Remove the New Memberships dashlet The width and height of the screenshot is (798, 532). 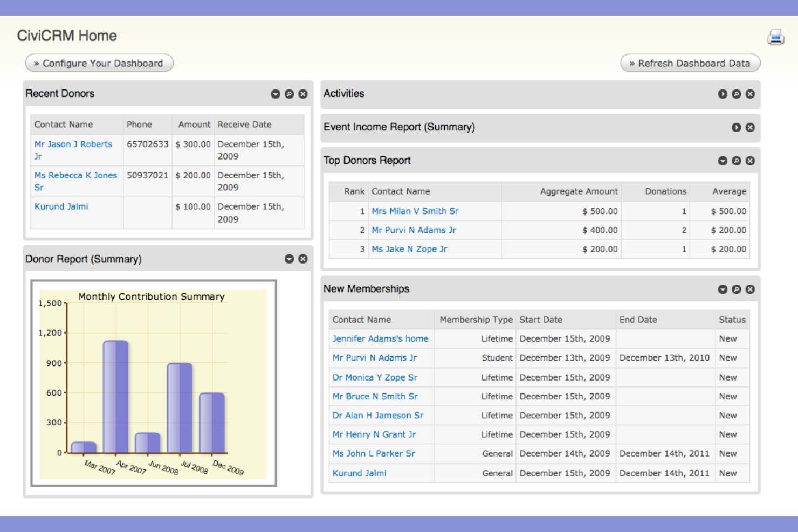pos(750,289)
